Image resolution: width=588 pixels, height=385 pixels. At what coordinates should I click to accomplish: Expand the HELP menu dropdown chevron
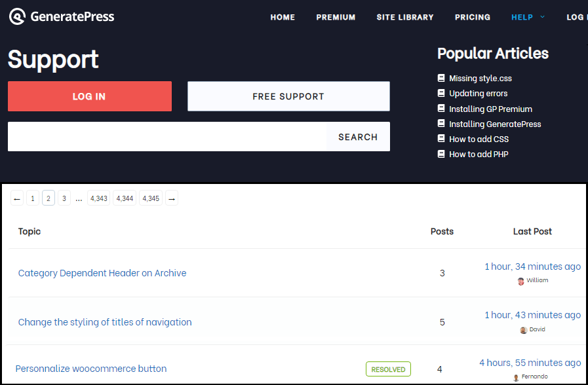point(542,17)
